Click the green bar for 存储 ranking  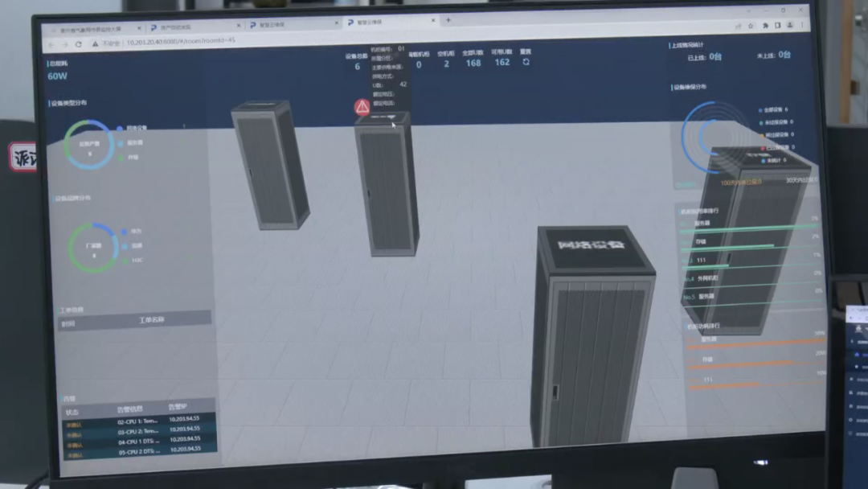coord(727,246)
